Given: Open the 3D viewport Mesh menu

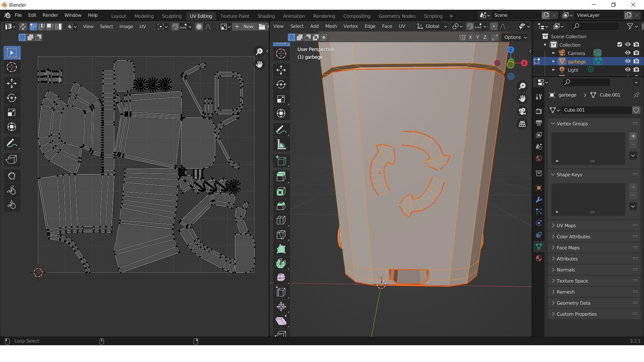Looking at the screenshot, I should tap(331, 26).
